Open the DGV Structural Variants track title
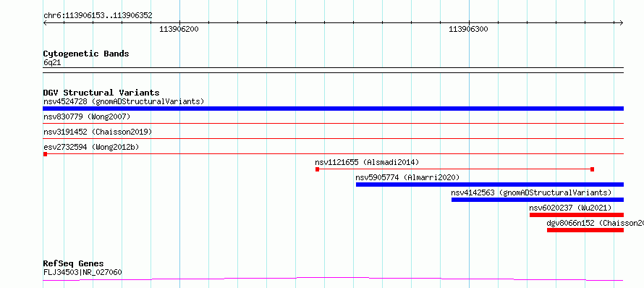Image resolution: width=644 pixels, height=288 pixels. coord(101,93)
